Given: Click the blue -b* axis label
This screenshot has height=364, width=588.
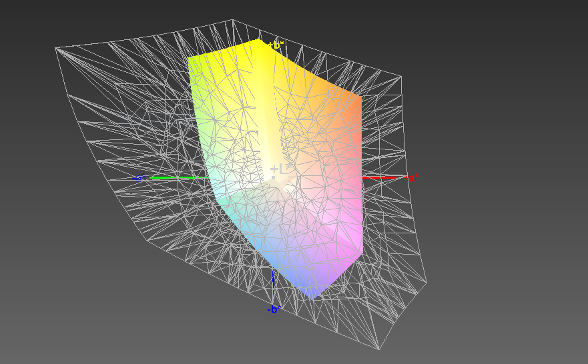Looking at the screenshot, I should [x=274, y=309].
